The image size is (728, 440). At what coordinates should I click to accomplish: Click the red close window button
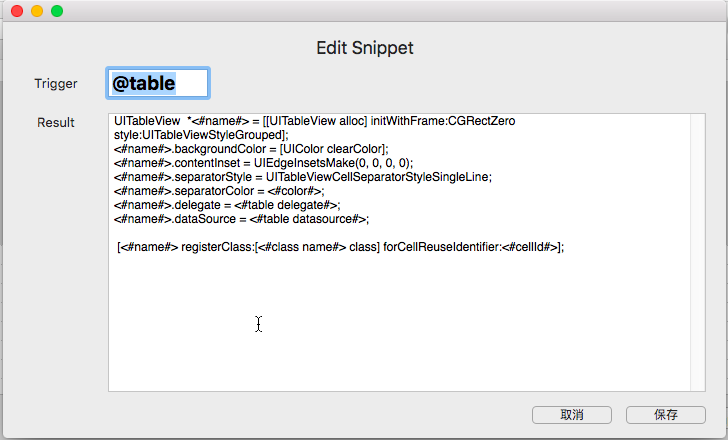click(x=17, y=11)
